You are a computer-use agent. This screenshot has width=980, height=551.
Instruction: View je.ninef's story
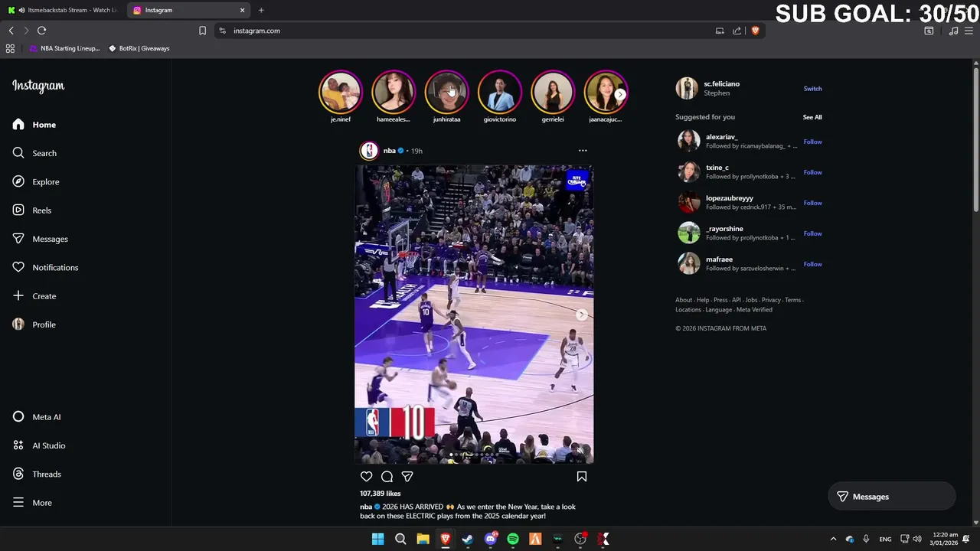click(x=340, y=92)
